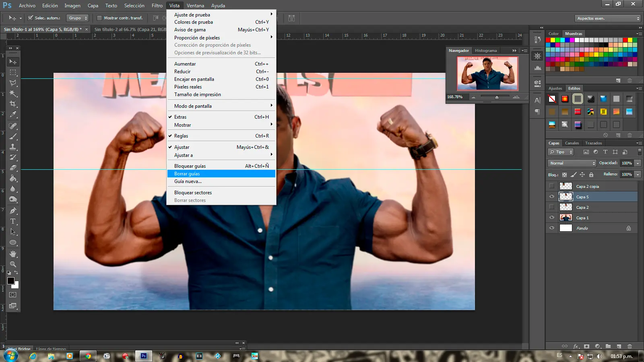The image size is (644, 362).
Task: Select the Path Selection tool
Action: click(x=13, y=232)
